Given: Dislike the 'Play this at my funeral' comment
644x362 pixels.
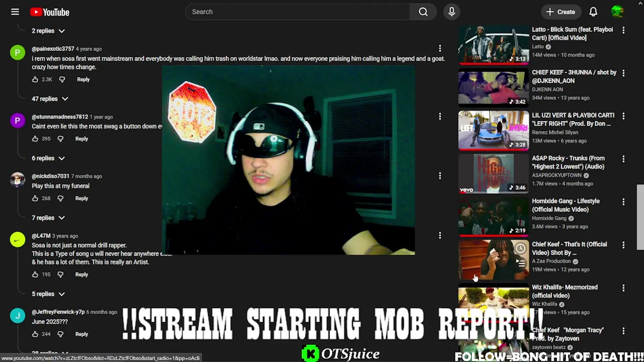Looking at the screenshot, I should [60, 199].
